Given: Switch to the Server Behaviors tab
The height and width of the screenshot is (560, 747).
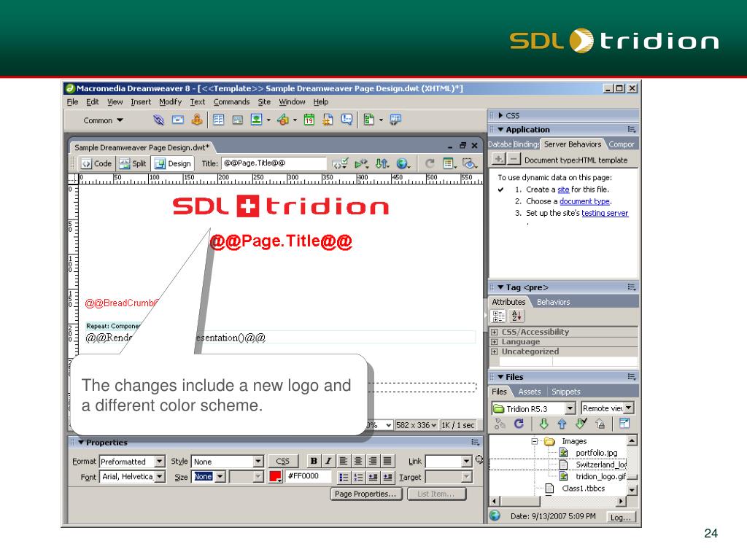Looking at the screenshot, I should pos(573,144).
